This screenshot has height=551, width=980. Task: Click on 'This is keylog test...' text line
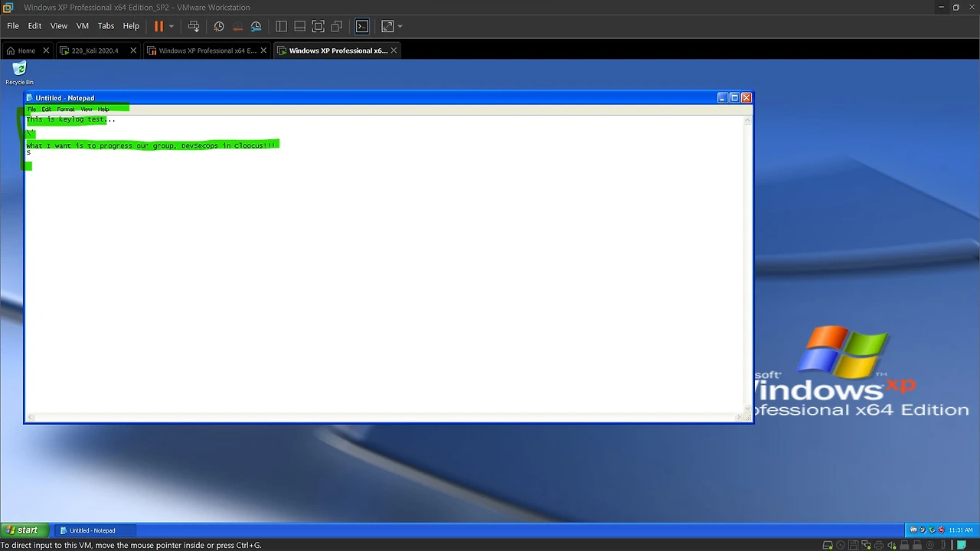tap(70, 119)
